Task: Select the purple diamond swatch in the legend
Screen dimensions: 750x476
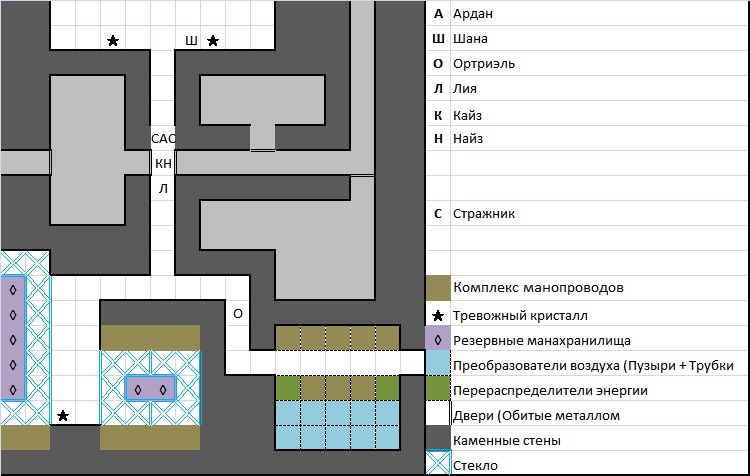Action: (438, 338)
